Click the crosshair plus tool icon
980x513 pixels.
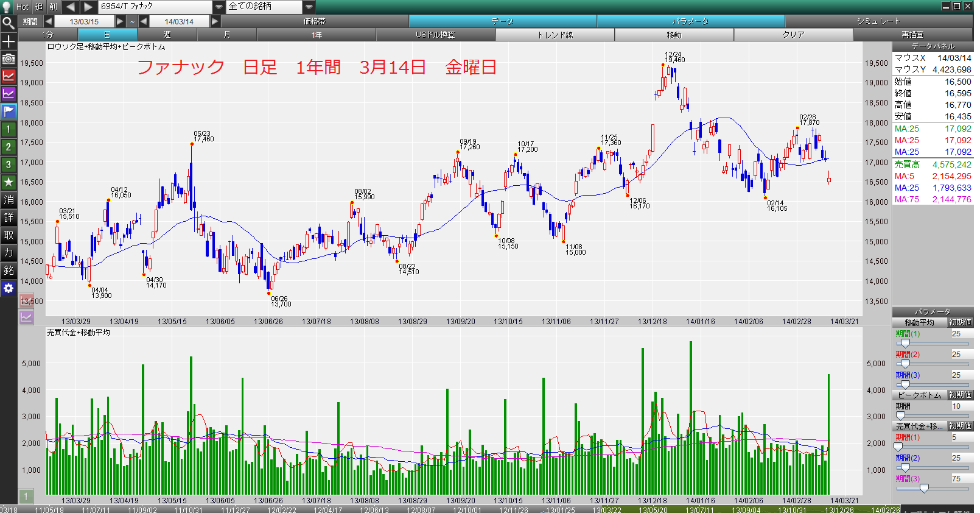tap(9, 41)
